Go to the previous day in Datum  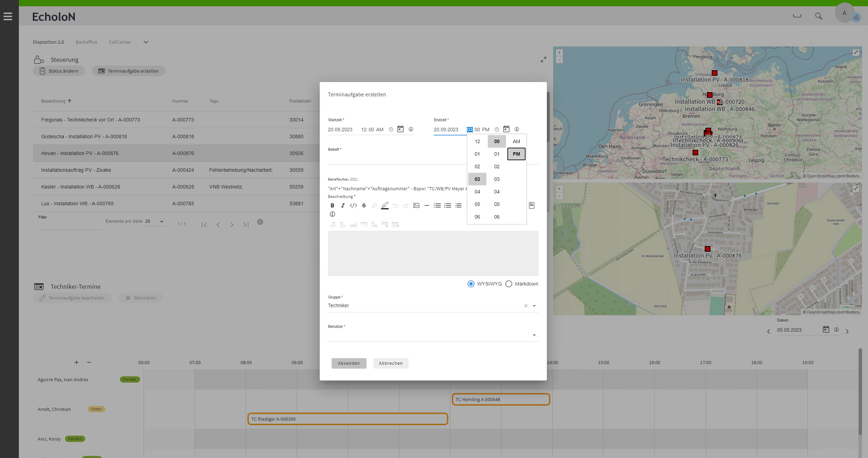pos(768,331)
